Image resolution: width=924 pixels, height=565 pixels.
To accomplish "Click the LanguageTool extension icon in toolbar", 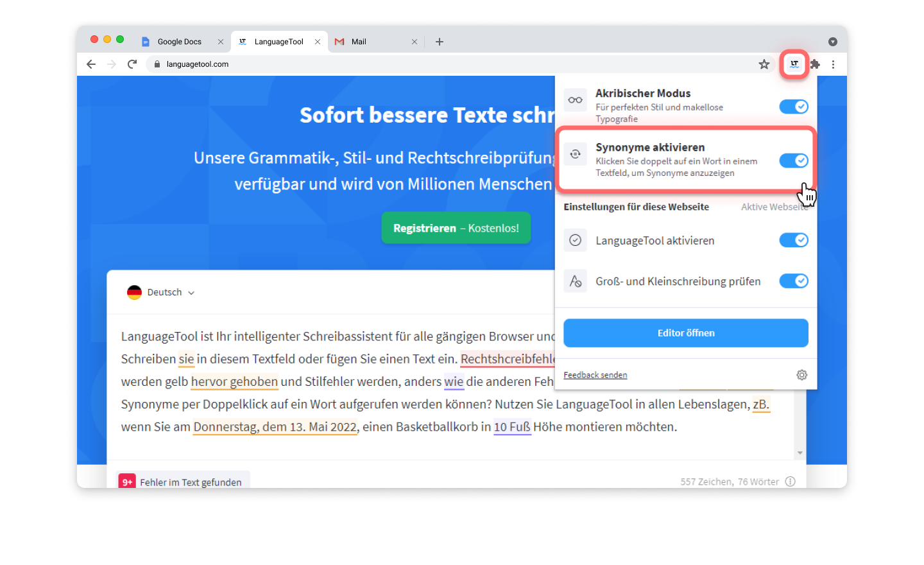I will point(794,64).
